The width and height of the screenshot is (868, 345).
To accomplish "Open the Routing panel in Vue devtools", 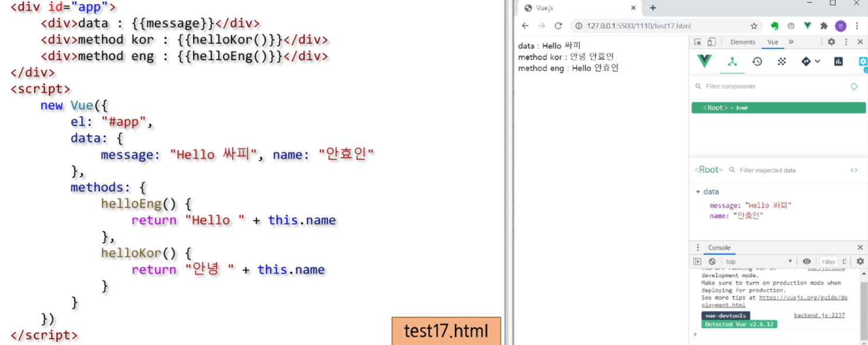I will (807, 61).
